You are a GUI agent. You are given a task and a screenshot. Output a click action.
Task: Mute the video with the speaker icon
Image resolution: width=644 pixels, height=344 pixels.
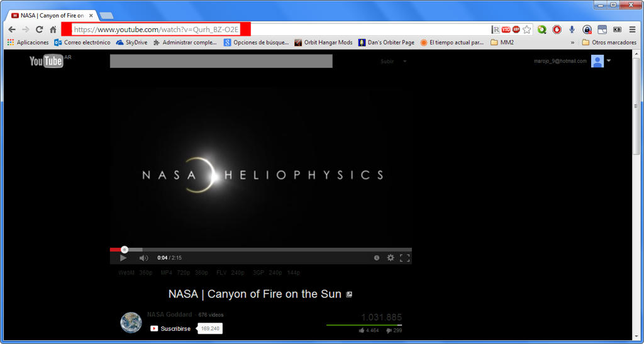point(143,258)
